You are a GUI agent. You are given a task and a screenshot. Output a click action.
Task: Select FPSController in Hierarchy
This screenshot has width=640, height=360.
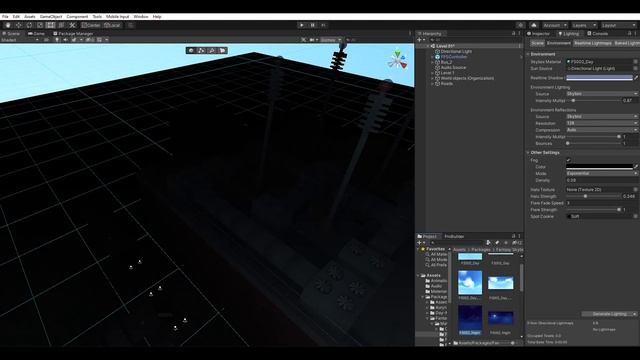click(453, 57)
